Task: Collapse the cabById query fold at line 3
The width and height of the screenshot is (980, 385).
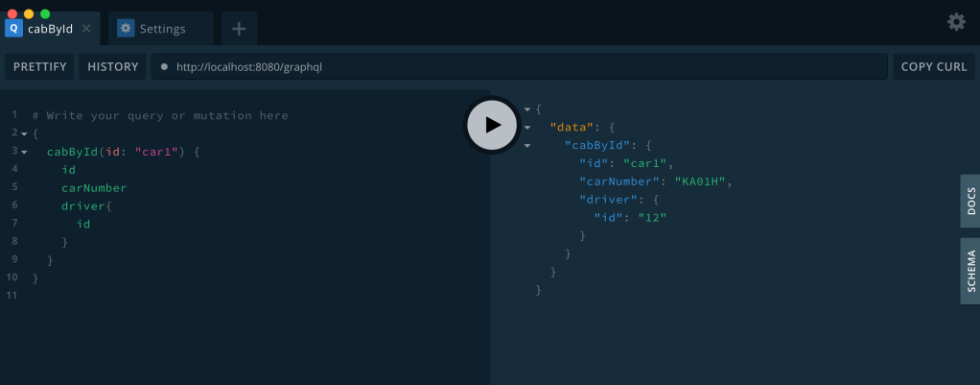Action: click(x=24, y=152)
